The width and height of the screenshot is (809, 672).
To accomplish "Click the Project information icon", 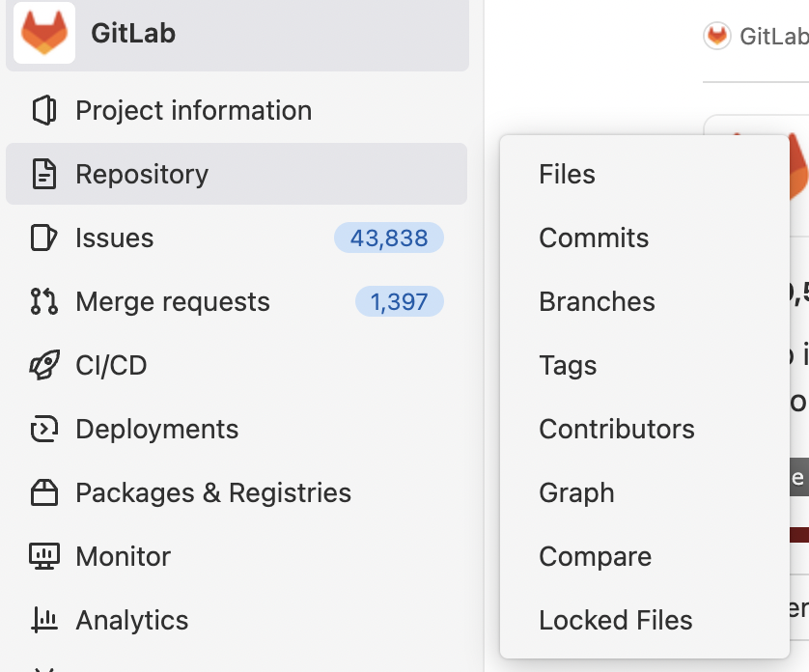I will tap(44, 110).
